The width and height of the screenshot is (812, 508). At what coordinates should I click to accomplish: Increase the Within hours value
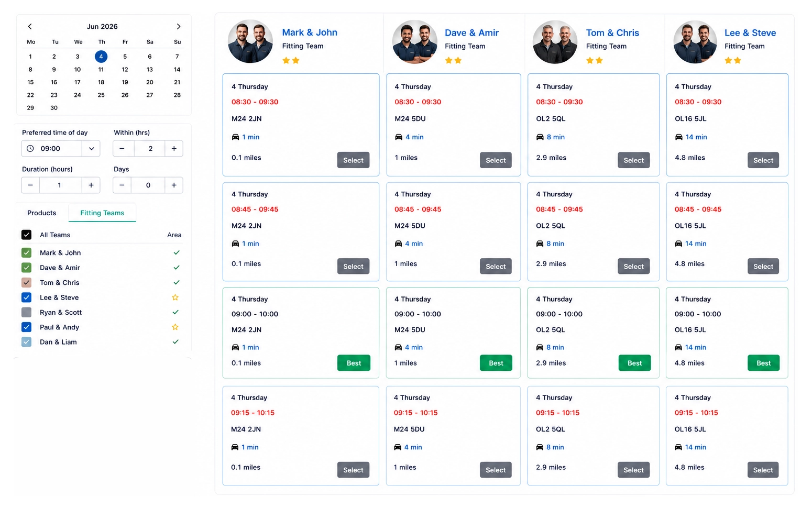[174, 149]
